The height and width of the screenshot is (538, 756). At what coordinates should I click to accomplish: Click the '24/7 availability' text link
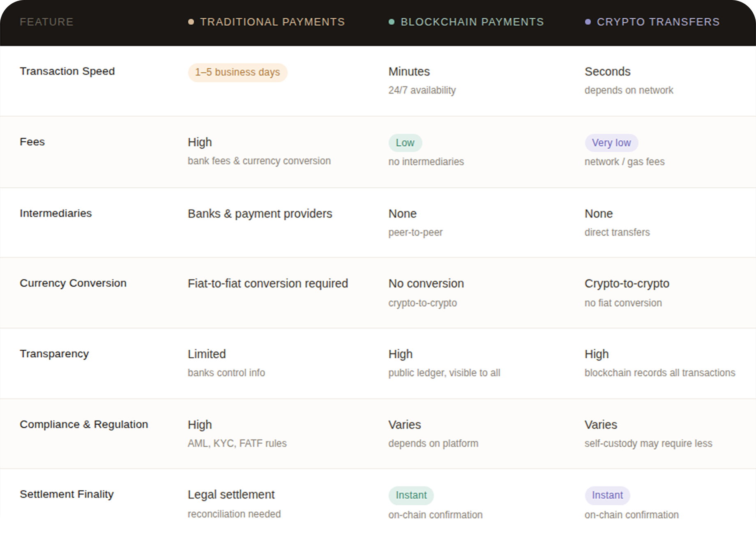(422, 90)
